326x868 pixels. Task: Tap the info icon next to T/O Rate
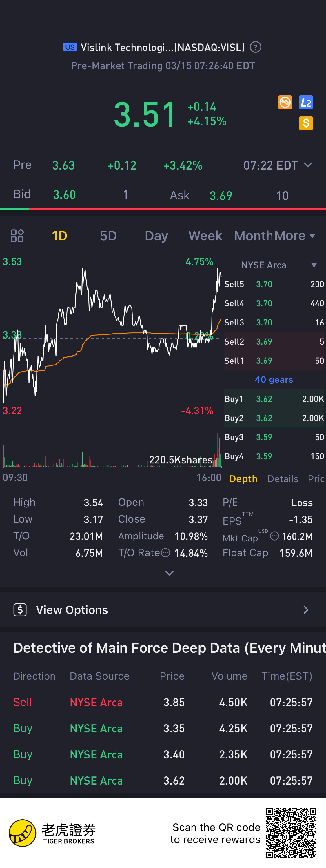(165, 553)
